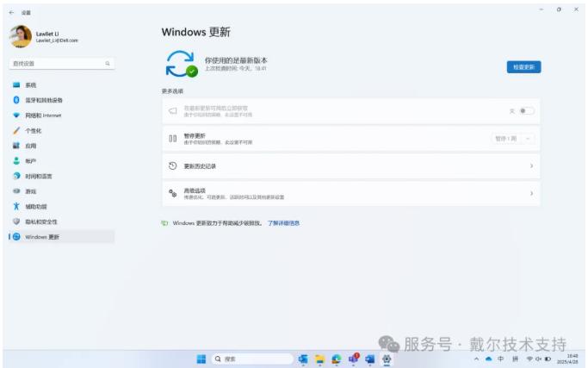The width and height of the screenshot is (588, 368).
Task: Select 隐私和安全性 in the sidebar
Action: coord(61,221)
